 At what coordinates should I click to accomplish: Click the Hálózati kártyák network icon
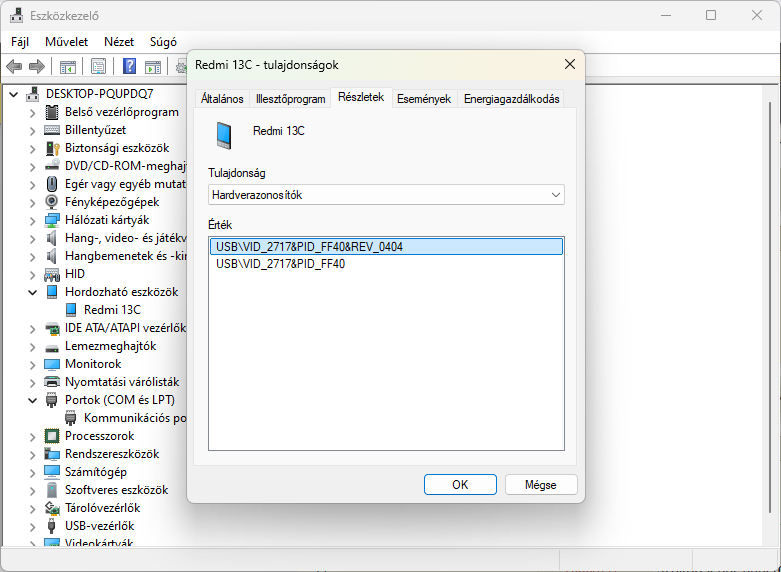[52, 220]
